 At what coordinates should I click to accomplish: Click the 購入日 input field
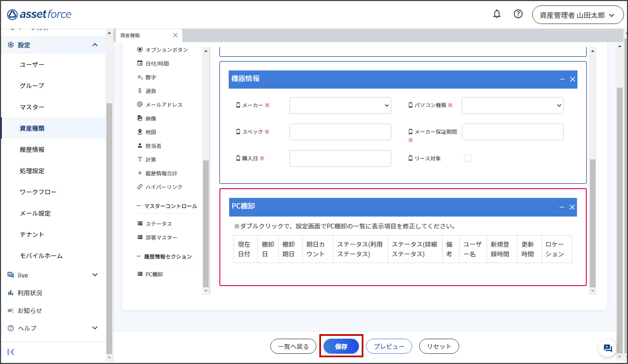coord(340,158)
